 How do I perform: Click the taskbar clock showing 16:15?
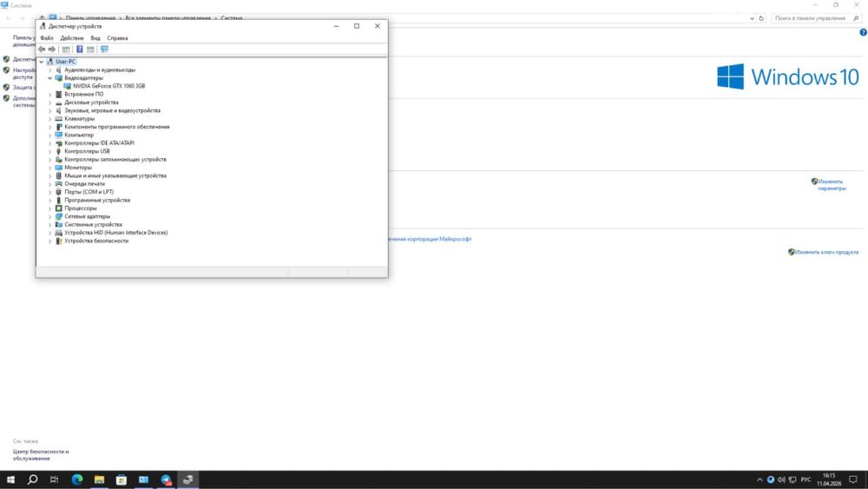[x=829, y=479]
